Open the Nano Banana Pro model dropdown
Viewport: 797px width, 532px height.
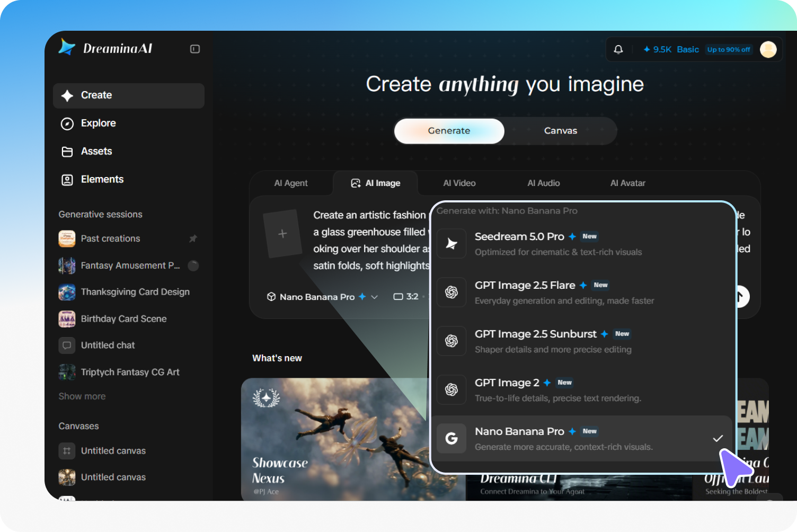(x=322, y=297)
